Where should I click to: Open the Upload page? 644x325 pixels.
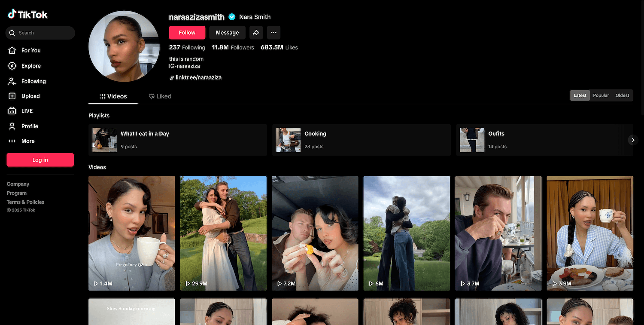click(30, 96)
